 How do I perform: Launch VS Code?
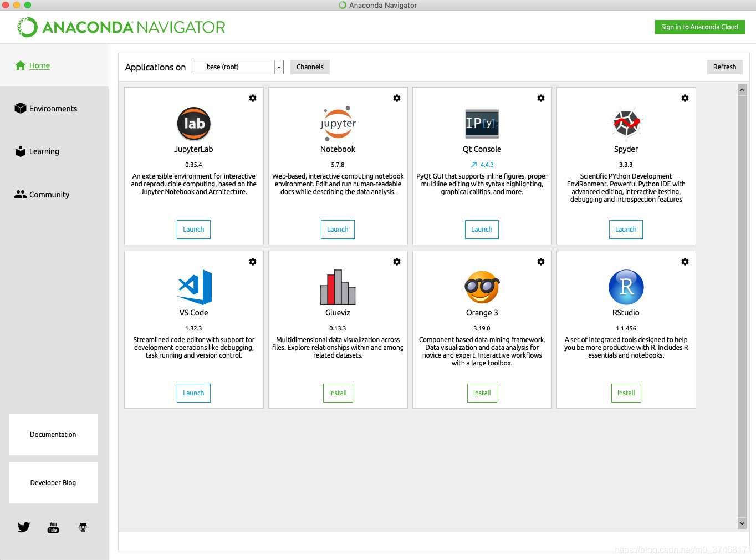(x=193, y=393)
